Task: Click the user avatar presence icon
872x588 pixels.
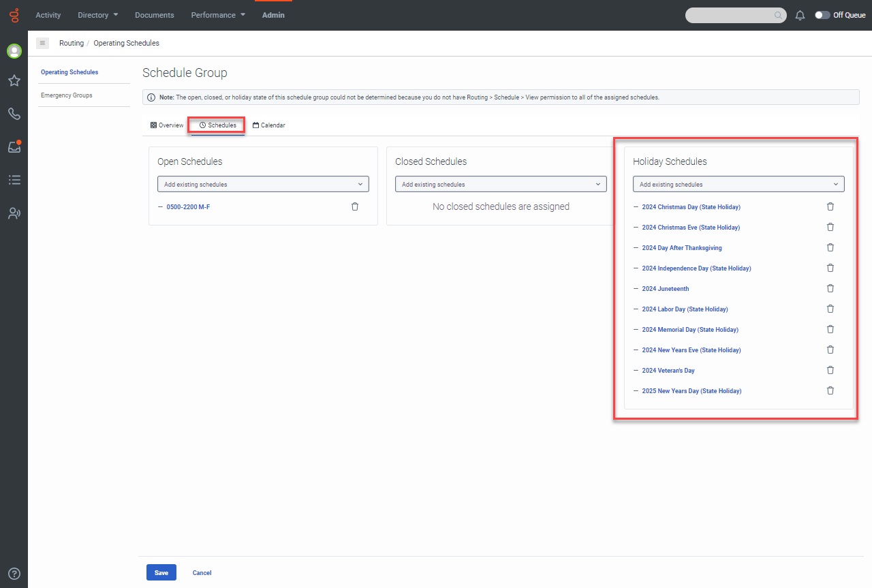Action: pos(14,51)
